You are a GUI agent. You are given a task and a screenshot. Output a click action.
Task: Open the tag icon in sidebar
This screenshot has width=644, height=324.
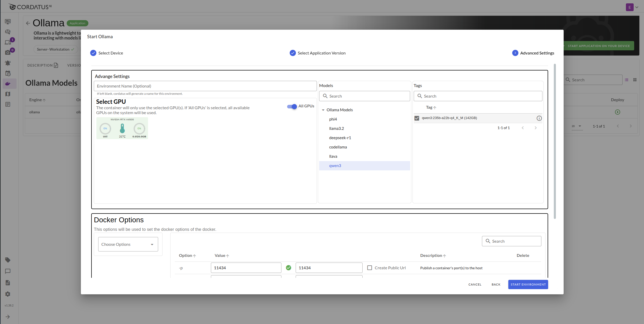pyautogui.click(x=8, y=260)
